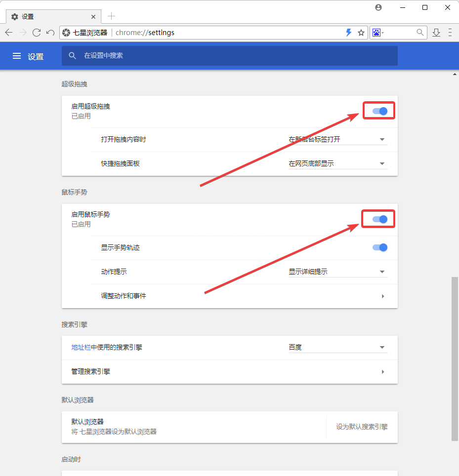Bookmark page with star icon

click(x=361, y=33)
